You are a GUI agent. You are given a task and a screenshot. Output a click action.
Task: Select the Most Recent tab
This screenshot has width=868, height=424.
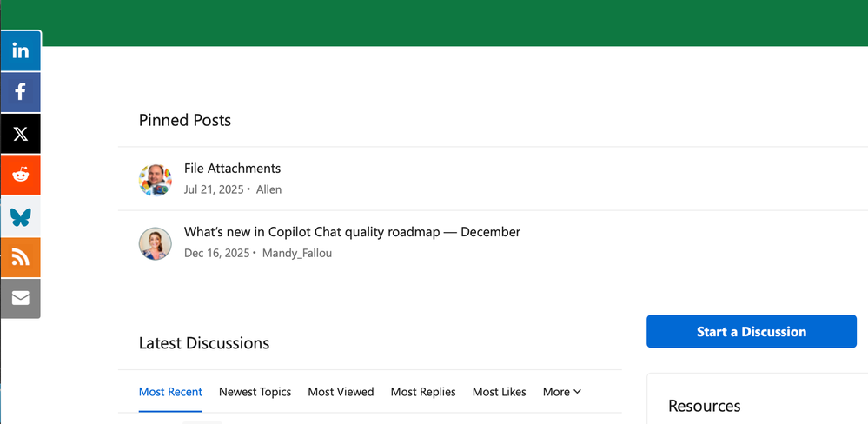tap(170, 392)
